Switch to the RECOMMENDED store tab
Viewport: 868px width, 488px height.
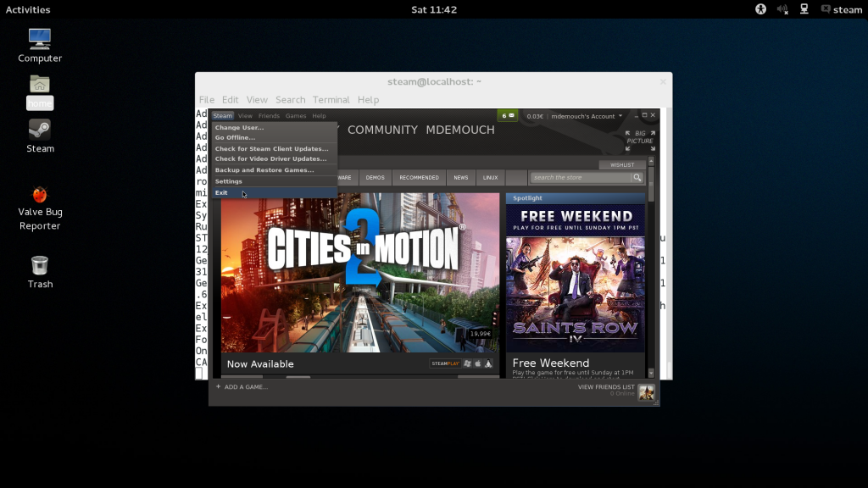(x=419, y=178)
